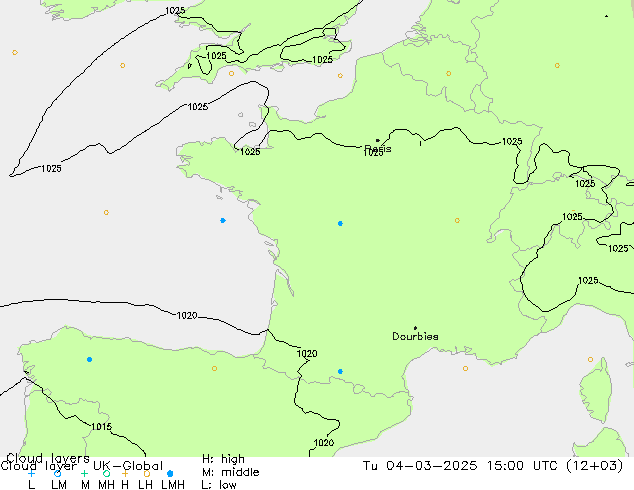Select the orange circle marker west of Corsica

(590, 359)
